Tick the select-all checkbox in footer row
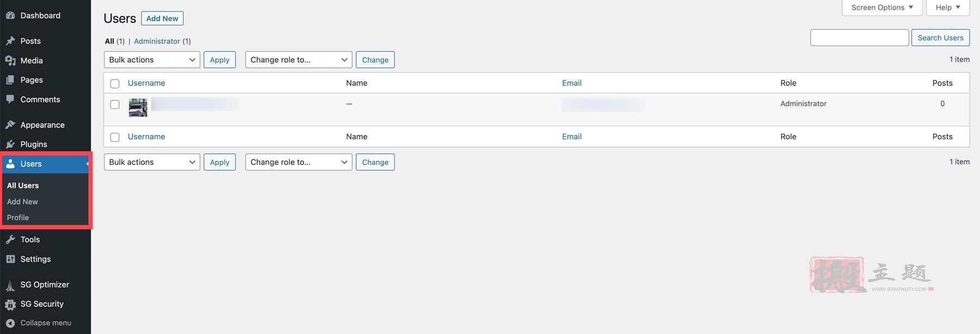Screen dimensions: 980x334 coord(115,137)
